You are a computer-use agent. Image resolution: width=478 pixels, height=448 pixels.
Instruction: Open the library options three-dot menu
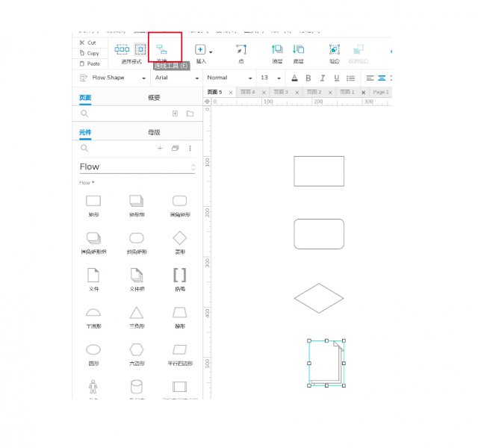(x=190, y=149)
